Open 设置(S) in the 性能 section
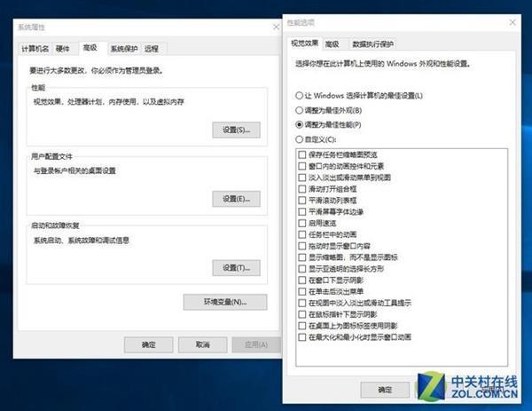532x411 pixels. [235, 130]
